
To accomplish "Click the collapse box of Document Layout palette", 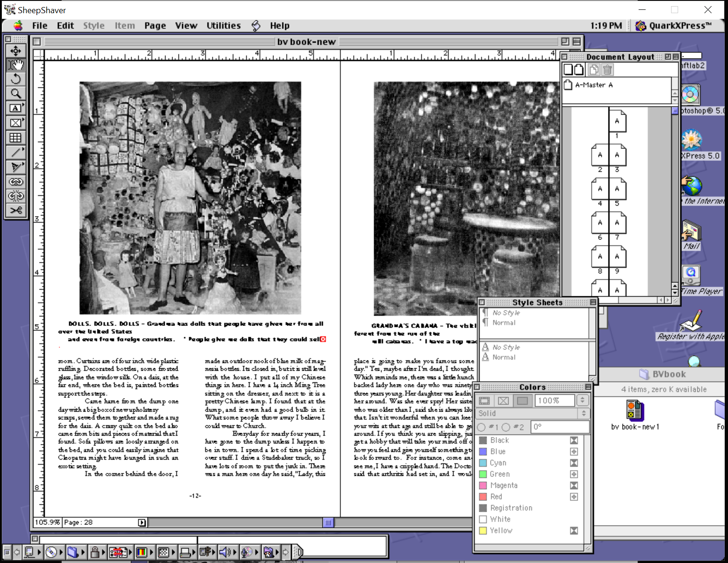I will tap(676, 57).
